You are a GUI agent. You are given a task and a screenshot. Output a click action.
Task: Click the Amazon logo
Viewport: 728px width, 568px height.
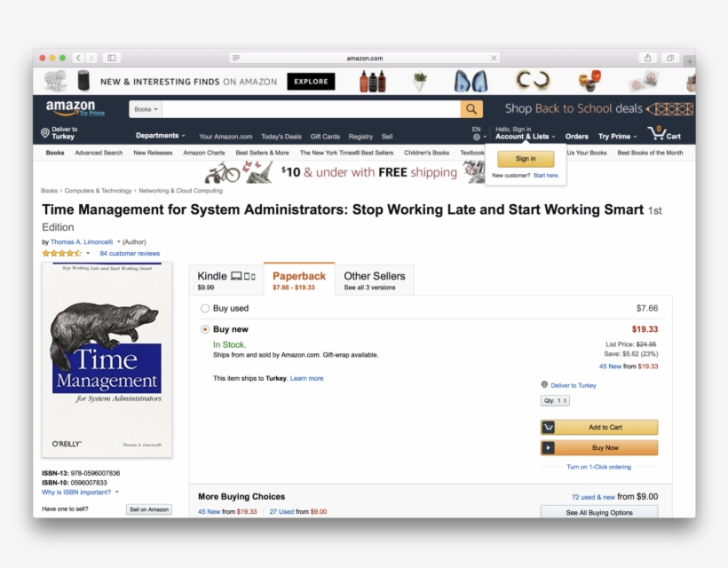pyautogui.click(x=73, y=108)
